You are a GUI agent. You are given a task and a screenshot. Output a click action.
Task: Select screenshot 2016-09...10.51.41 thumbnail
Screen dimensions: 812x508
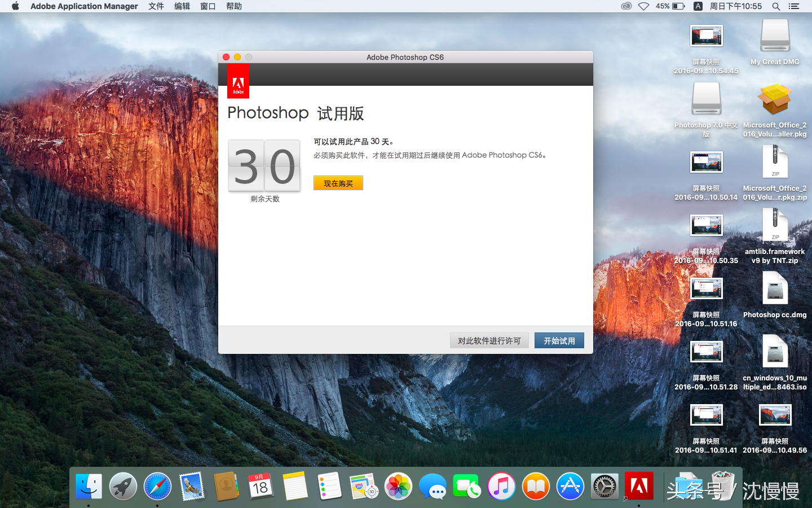[706, 415]
